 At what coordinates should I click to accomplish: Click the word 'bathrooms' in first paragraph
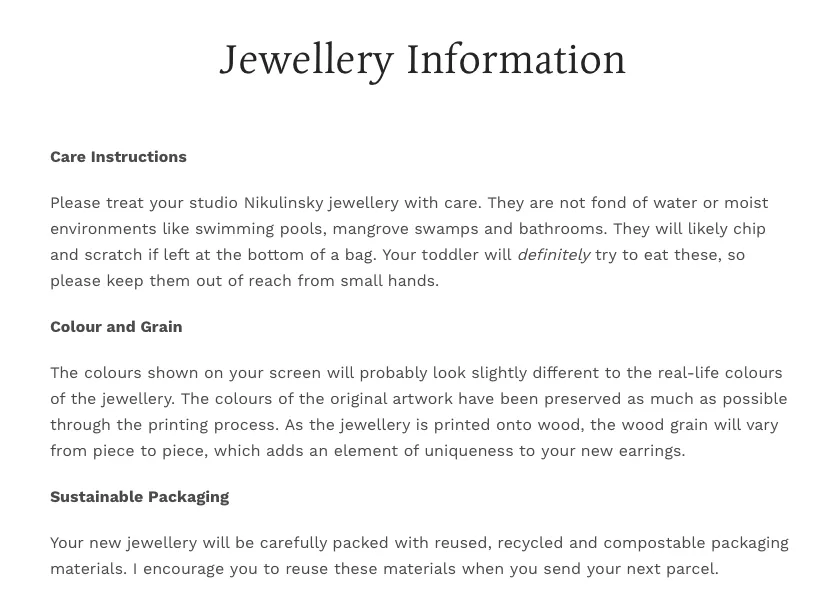(x=562, y=229)
